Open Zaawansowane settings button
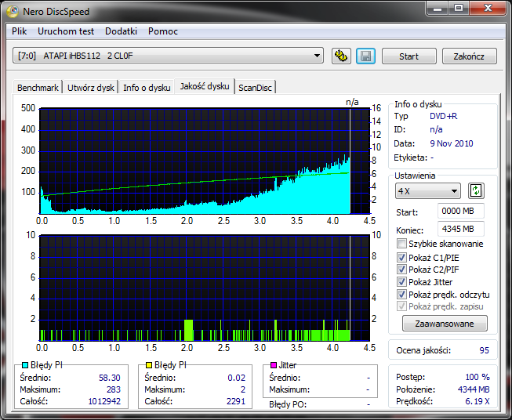 [445, 324]
